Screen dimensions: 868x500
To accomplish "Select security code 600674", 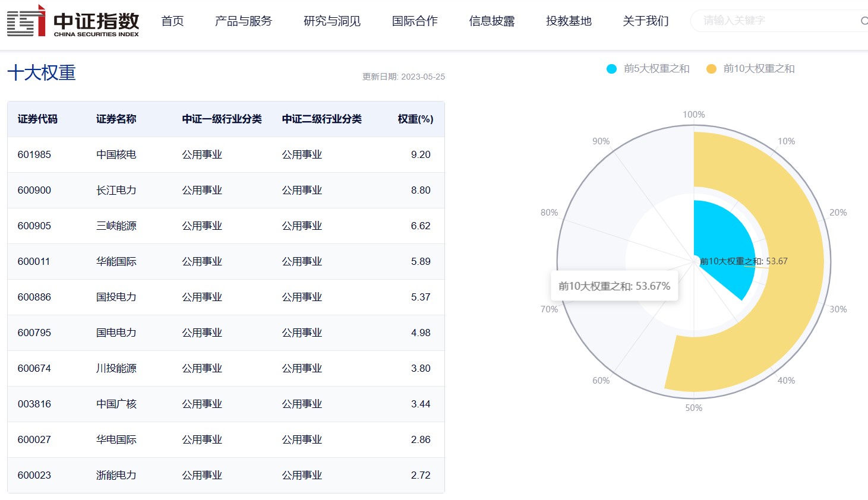I will [34, 369].
